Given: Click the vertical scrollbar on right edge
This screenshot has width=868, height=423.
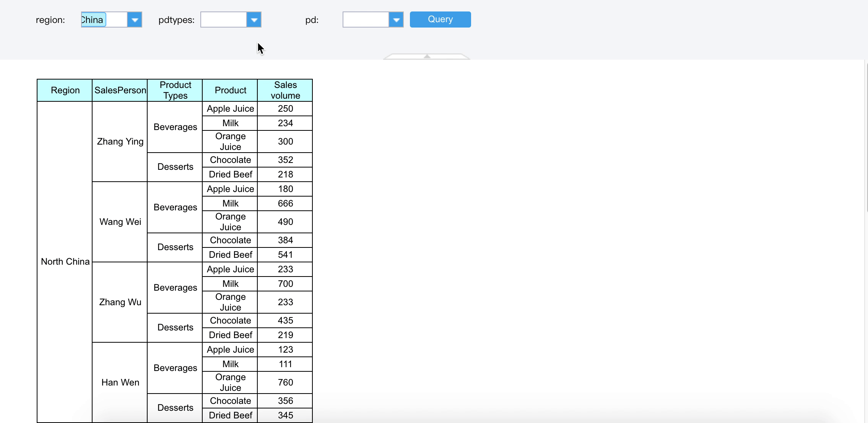Looking at the screenshot, I should (866, 138).
